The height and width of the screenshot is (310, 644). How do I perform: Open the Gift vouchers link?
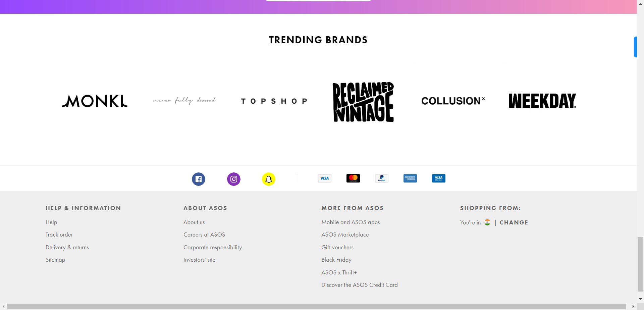point(337,248)
